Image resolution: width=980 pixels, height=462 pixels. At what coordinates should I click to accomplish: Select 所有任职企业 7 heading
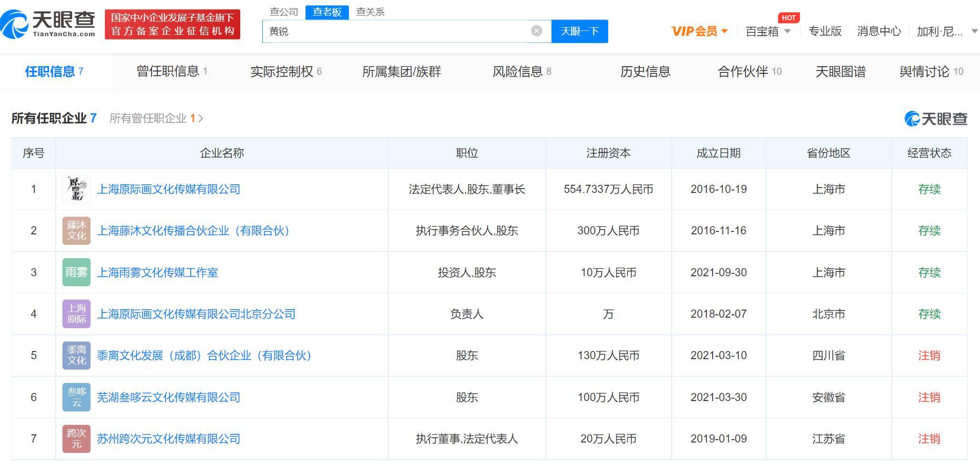[54, 118]
